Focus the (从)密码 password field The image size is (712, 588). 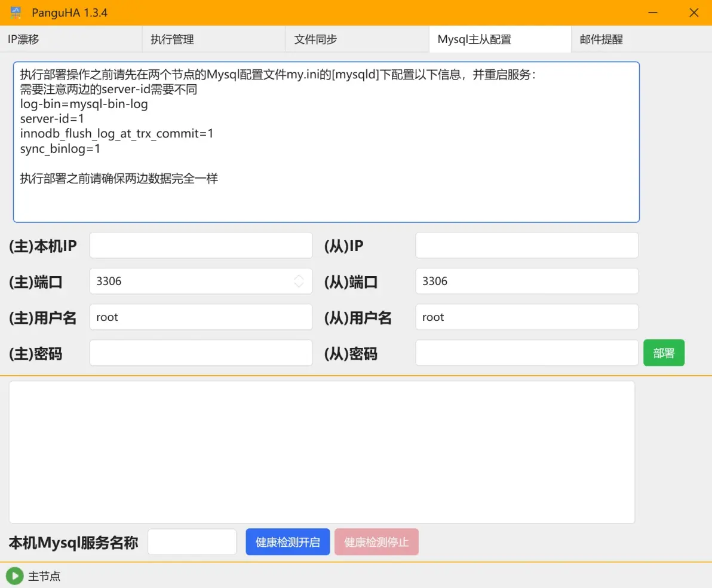coord(527,353)
